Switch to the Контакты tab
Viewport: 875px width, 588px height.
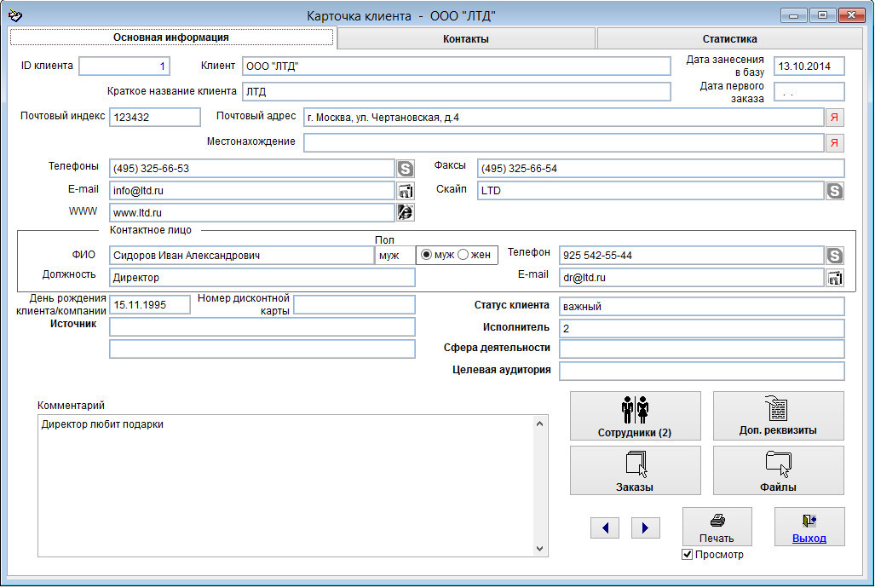pos(466,38)
